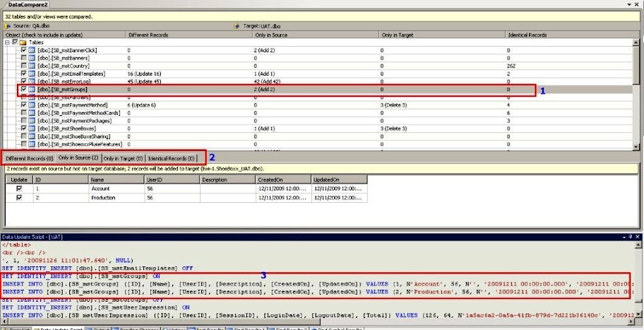Switch to the Different Records tab
The height and width of the screenshot is (330, 644).
point(29,158)
